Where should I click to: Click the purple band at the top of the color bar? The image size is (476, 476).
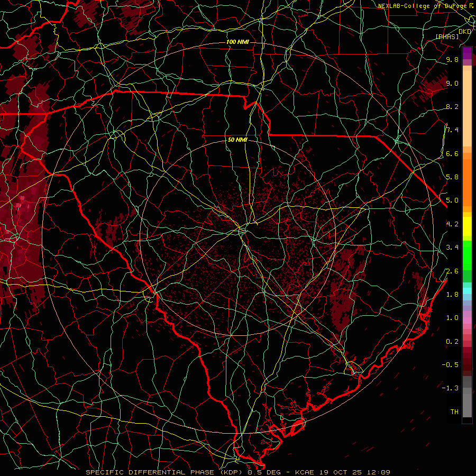coord(467,53)
